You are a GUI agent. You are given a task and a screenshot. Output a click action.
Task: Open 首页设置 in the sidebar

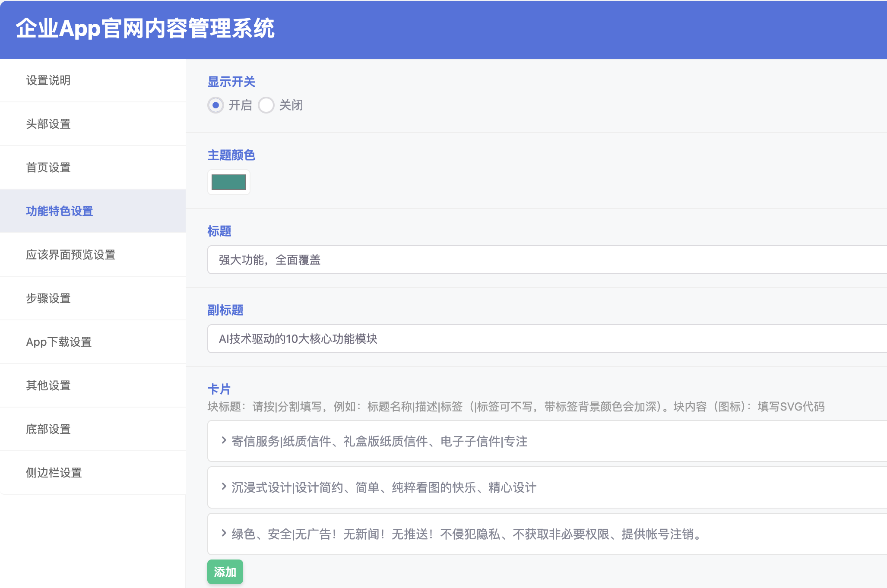click(x=93, y=168)
